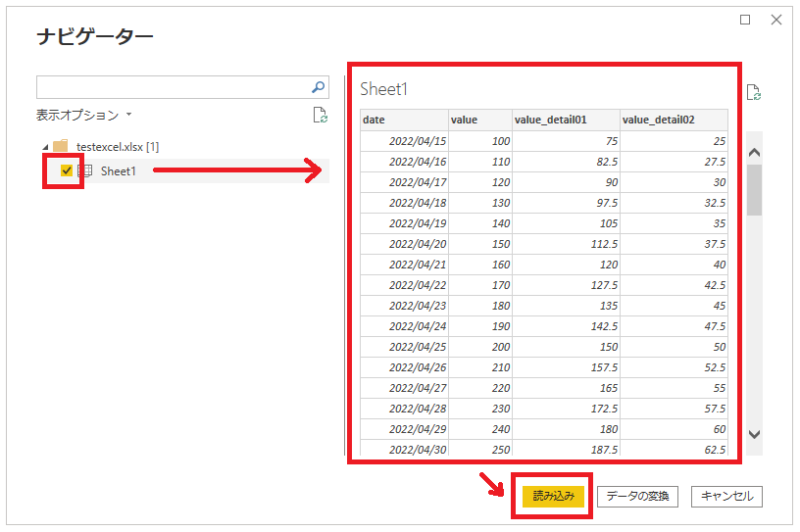The width and height of the screenshot is (800, 532).
Task: Click the value cell 110
Action: click(x=480, y=162)
